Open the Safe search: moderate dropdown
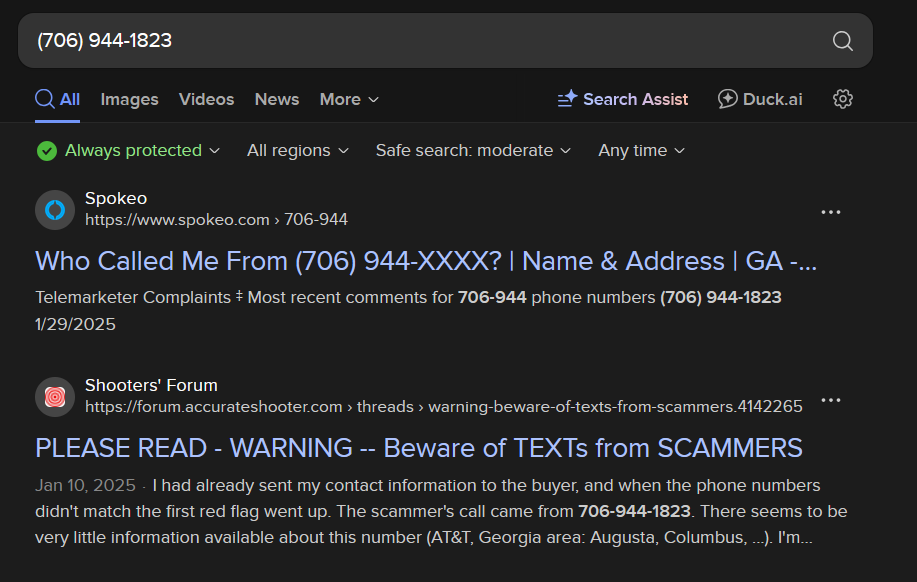917x582 pixels. (x=473, y=151)
